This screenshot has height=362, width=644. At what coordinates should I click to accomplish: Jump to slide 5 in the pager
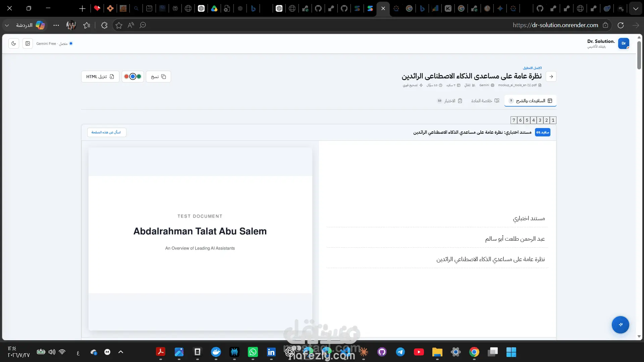[527, 120]
